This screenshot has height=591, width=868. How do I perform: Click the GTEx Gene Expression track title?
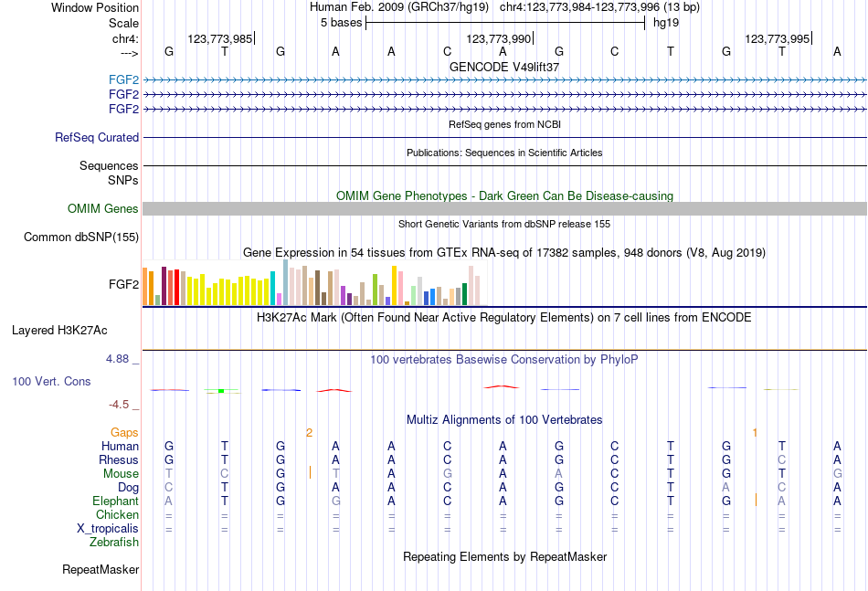coord(504,253)
